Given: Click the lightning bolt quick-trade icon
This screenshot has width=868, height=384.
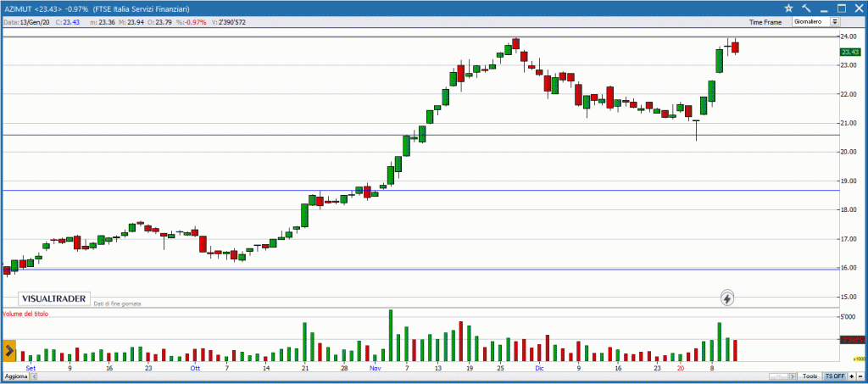Looking at the screenshot, I should tap(727, 298).
